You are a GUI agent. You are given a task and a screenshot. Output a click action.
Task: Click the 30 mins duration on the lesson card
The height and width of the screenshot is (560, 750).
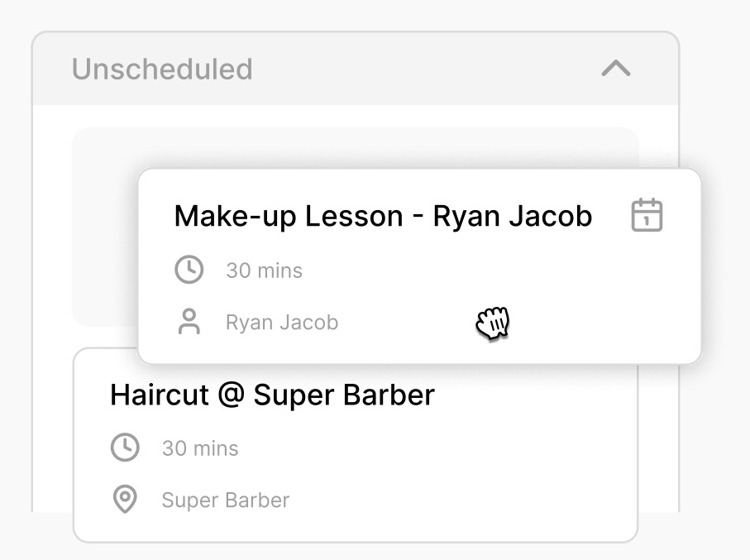coord(264,270)
